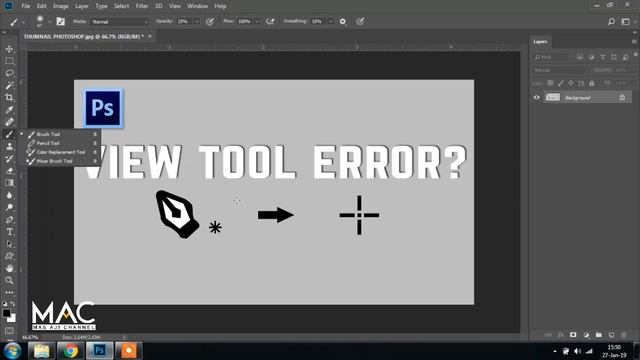
Task: Toggle shape layer filter icon
Action: click(614, 57)
